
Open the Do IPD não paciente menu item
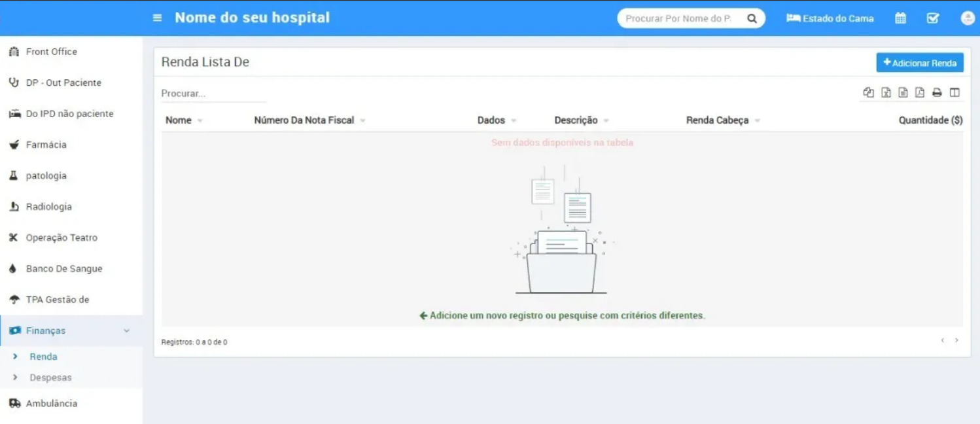(71, 114)
